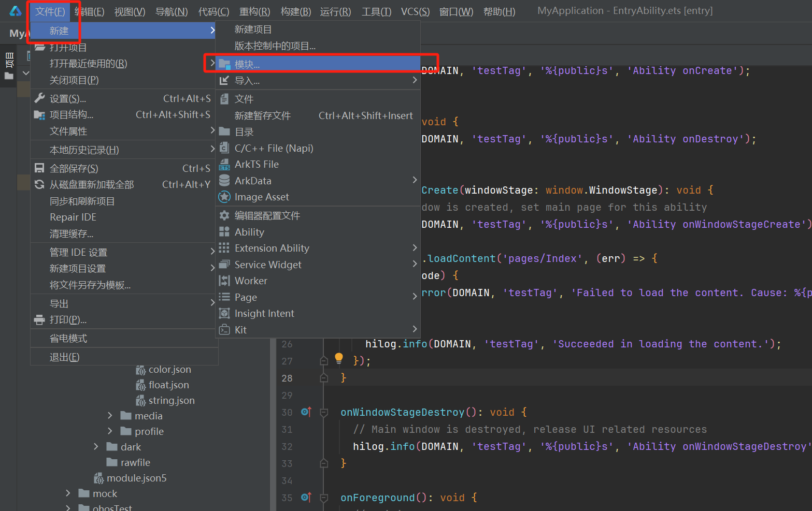Image resolution: width=812 pixels, height=511 pixels.
Task: Open the Kit submenu arrow
Action: pos(415,329)
